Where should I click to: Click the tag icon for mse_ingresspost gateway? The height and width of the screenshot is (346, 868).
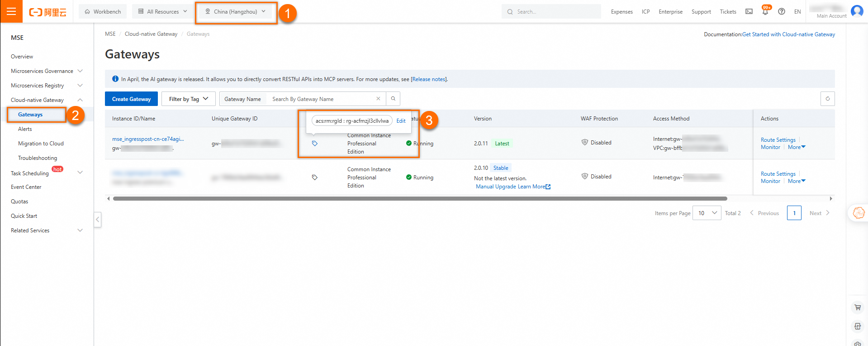[315, 144]
